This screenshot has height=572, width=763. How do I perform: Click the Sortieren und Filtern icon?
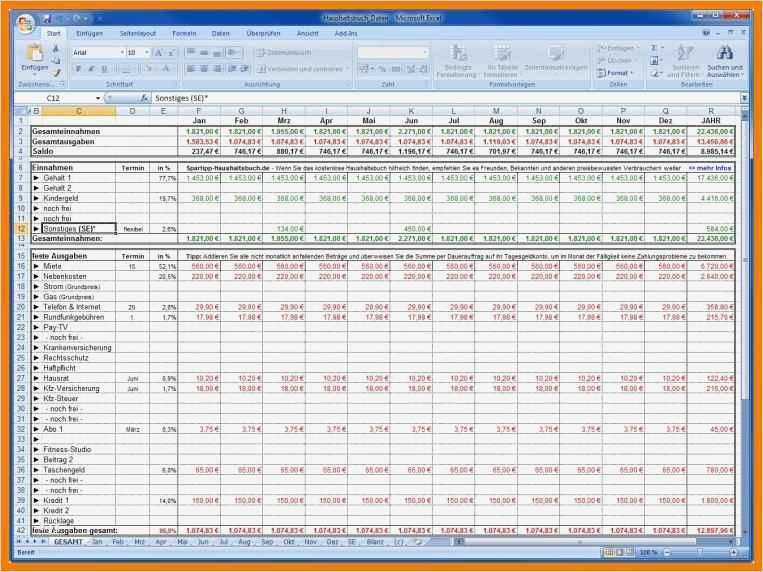[684, 53]
